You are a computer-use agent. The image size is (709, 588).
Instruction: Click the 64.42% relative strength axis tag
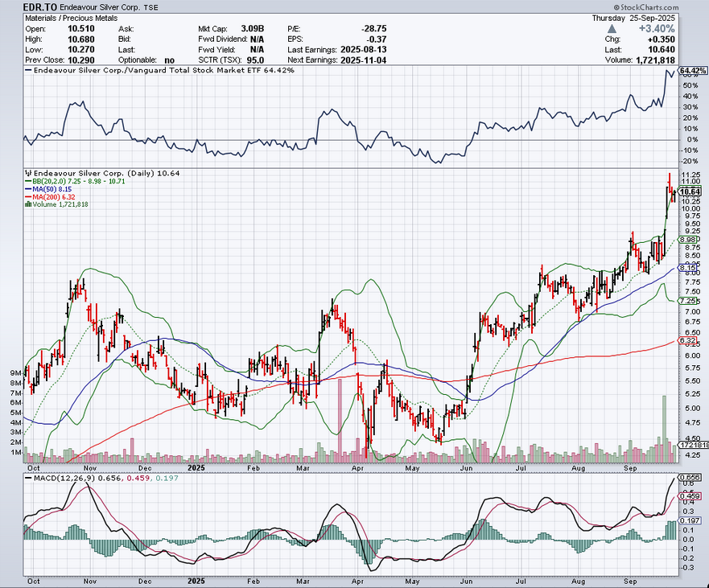pyautogui.click(x=692, y=71)
